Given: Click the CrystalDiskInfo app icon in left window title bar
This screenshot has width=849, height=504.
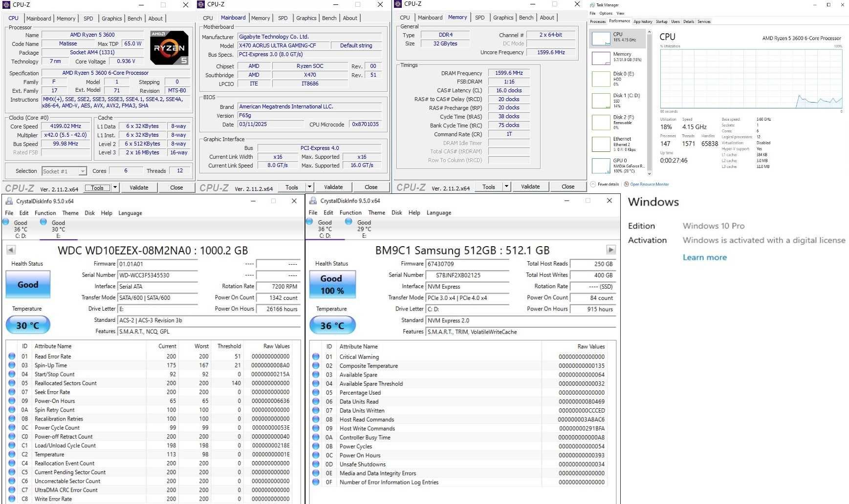Looking at the screenshot, I should point(8,201).
